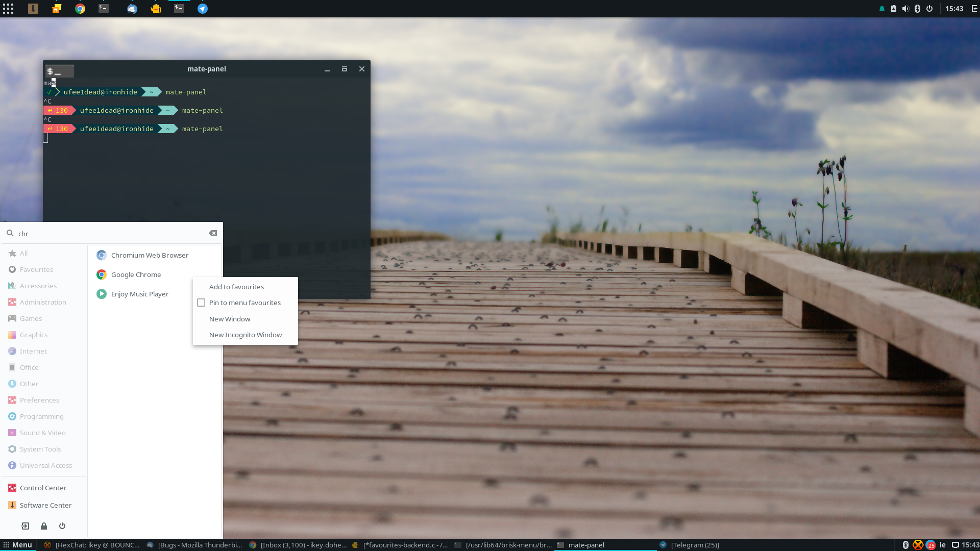Open the sidebar toggle at top right corner
This screenshot has width=980, height=551.
click(974, 9)
